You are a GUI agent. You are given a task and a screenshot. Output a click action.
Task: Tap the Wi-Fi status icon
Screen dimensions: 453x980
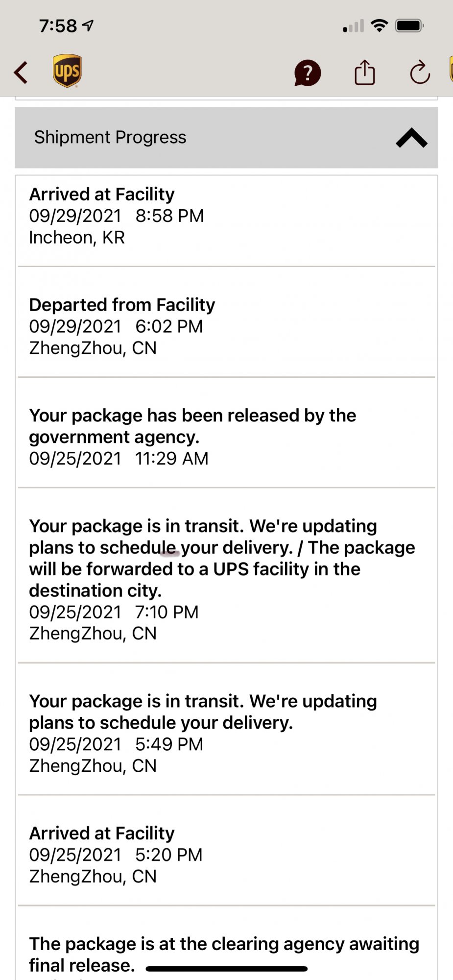(379, 25)
